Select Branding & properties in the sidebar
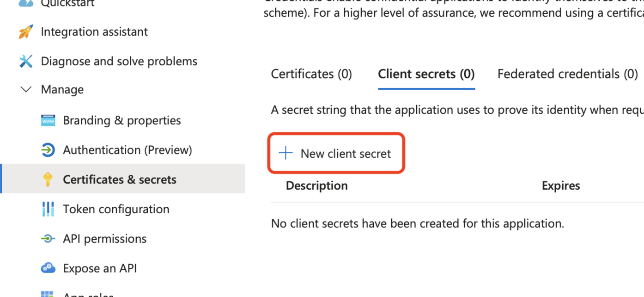The width and height of the screenshot is (644, 297). point(122,120)
